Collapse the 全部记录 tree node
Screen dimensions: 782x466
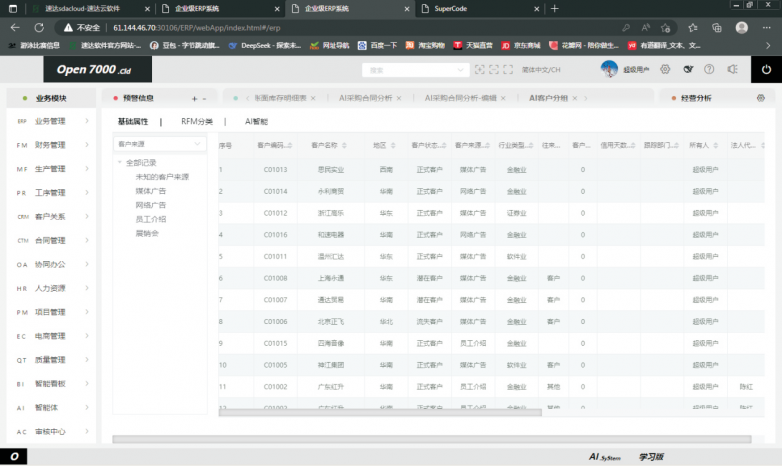click(x=120, y=162)
